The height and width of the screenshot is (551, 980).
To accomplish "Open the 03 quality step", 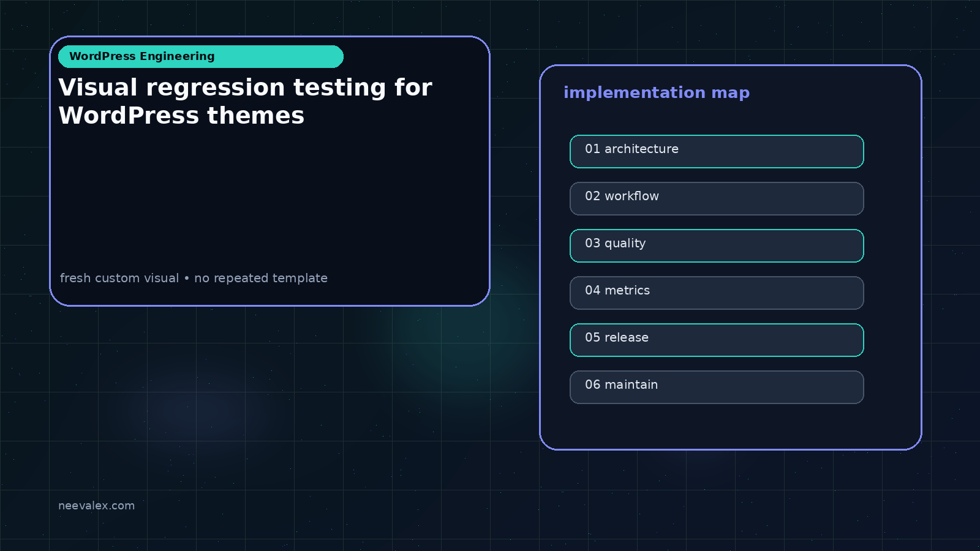I will (x=717, y=246).
